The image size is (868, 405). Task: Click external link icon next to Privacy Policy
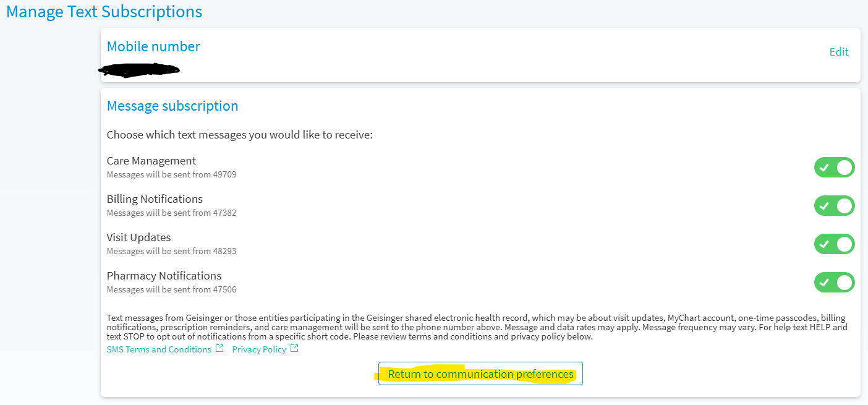[x=294, y=349]
